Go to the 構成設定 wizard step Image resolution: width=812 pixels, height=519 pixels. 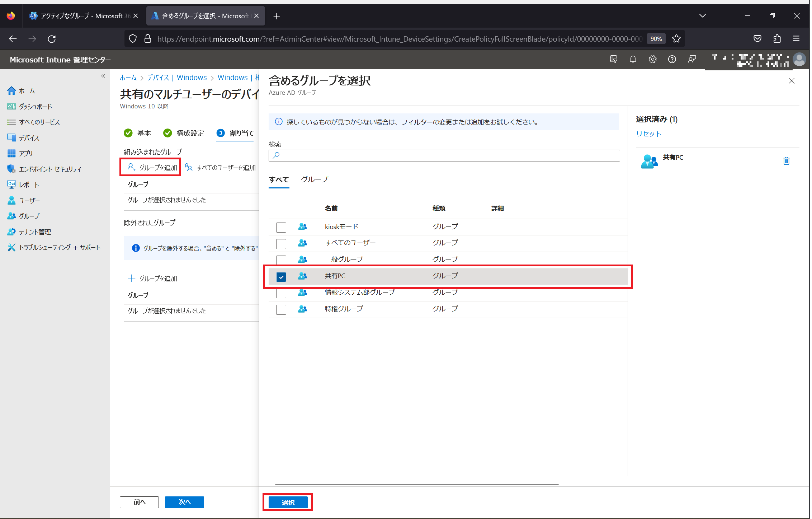click(x=184, y=133)
